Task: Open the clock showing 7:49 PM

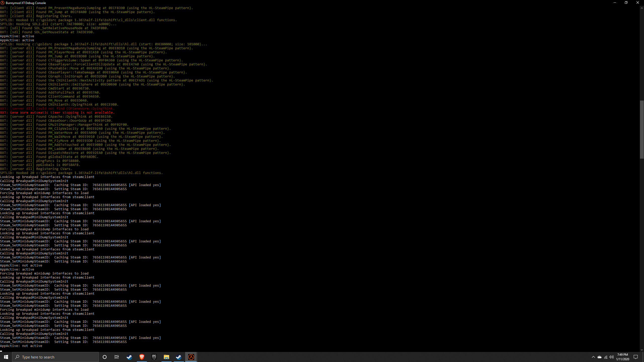Action: (x=623, y=357)
